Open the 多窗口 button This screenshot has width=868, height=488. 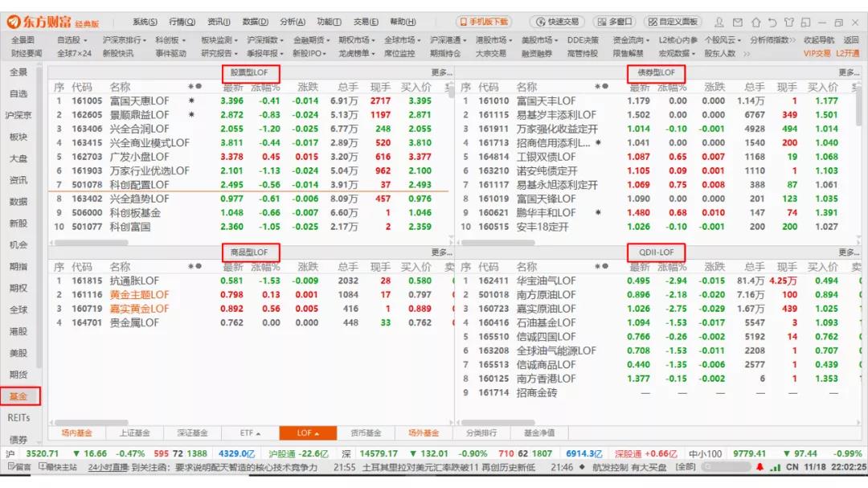pos(615,23)
